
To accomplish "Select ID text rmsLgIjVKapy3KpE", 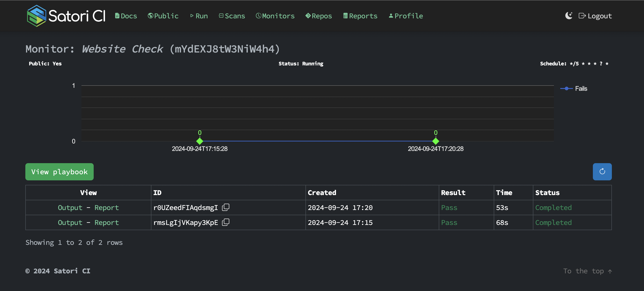I will click(x=186, y=222).
